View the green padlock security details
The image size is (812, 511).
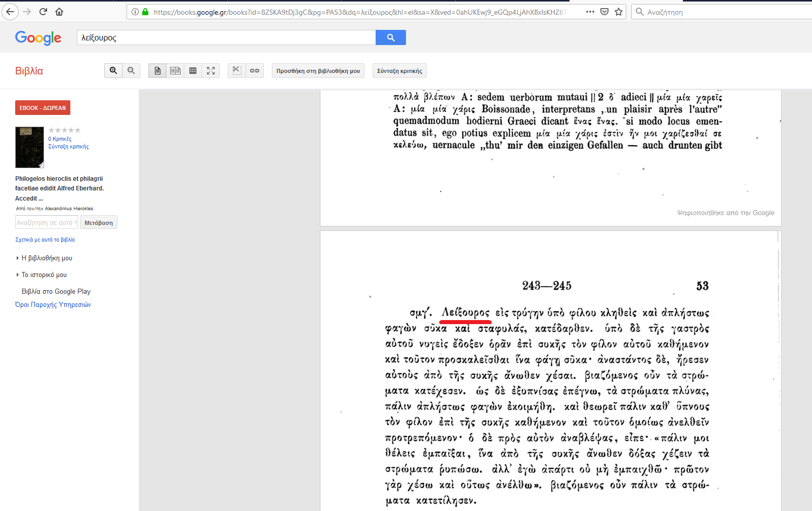[145, 12]
